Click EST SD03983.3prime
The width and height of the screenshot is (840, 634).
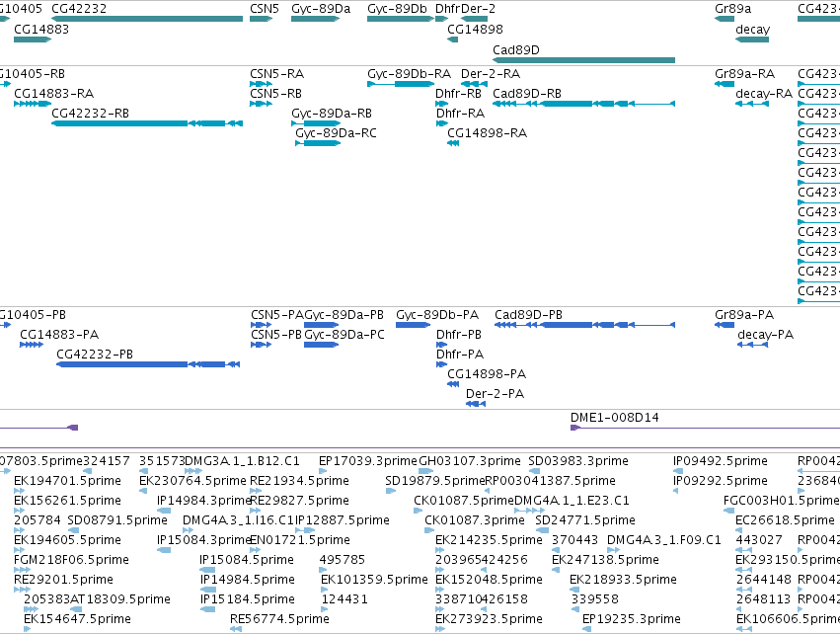pos(534,471)
